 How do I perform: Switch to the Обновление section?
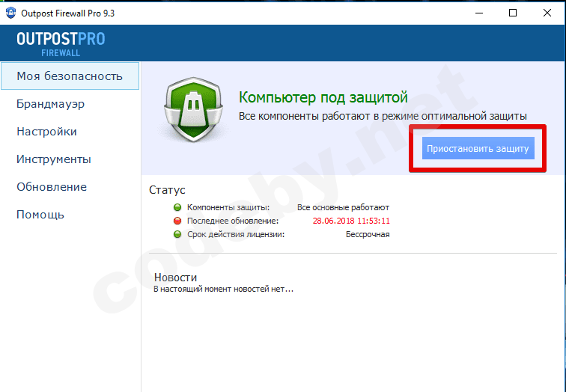click(x=52, y=187)
